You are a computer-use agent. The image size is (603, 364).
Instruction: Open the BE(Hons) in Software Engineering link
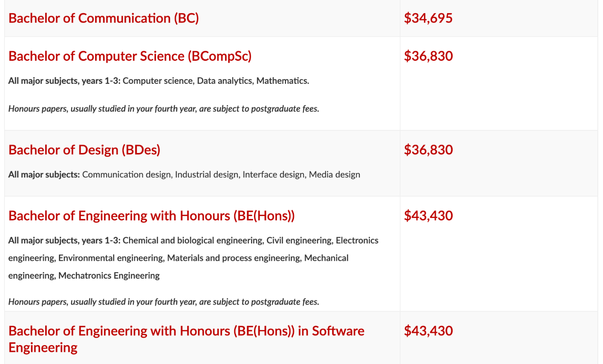pyautogui.click(x=186, y=331)
